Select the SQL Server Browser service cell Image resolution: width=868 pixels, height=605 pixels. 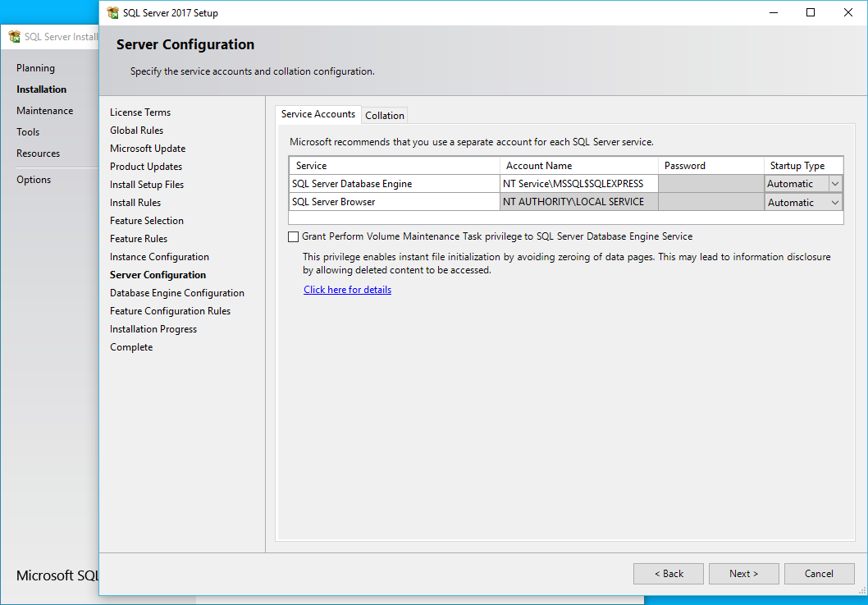pyautogui.click(x=394, y=202)
